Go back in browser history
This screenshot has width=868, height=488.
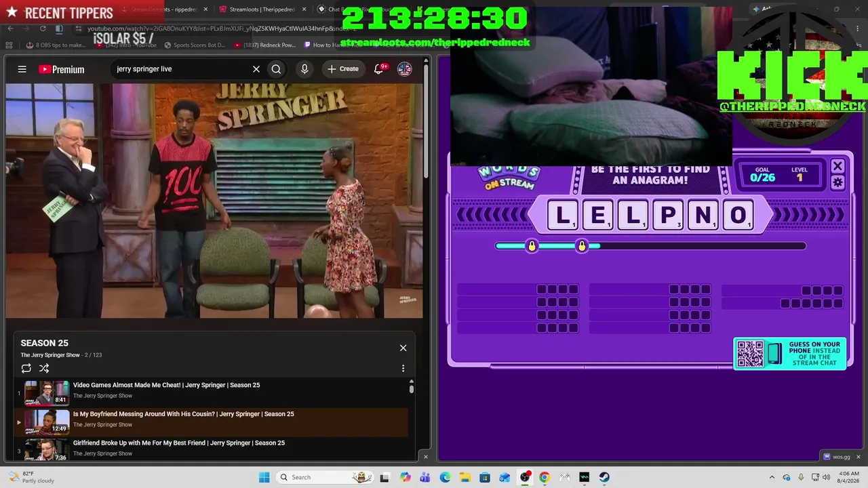pos(10,28)
